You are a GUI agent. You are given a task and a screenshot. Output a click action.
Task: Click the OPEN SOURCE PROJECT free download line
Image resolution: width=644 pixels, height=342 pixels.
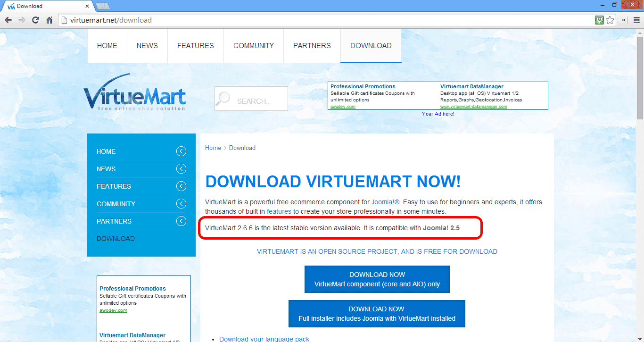377,251
